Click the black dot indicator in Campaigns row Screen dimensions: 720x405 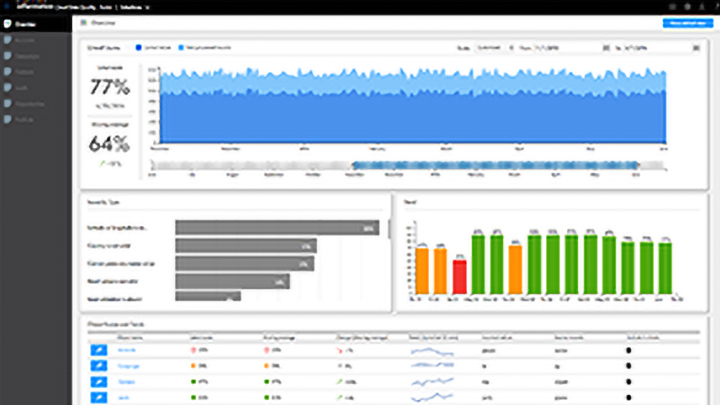pyautogui.click(x=629, y=366)
